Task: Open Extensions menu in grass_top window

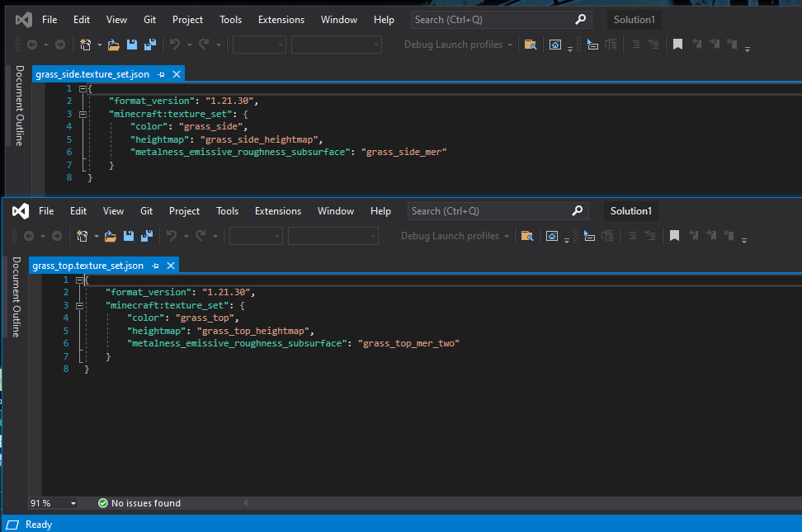Action: click(277, 211)
